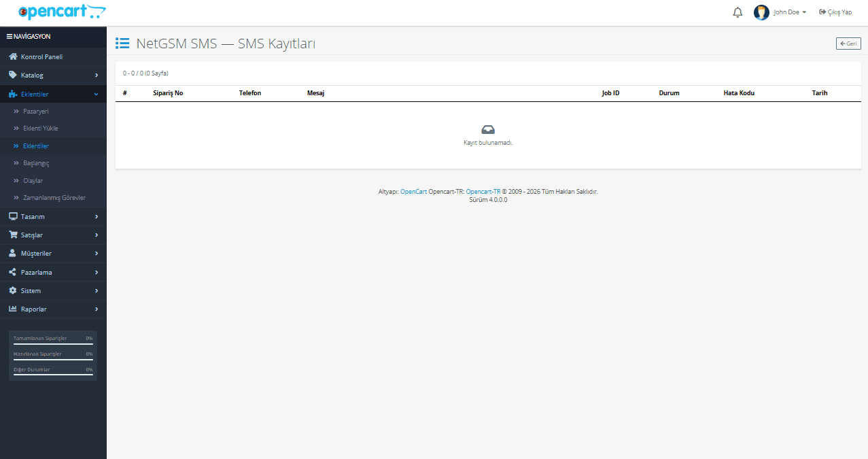The image size is (868, 459).
Task: Click the Pazarlama share icon
Action: 13,272
